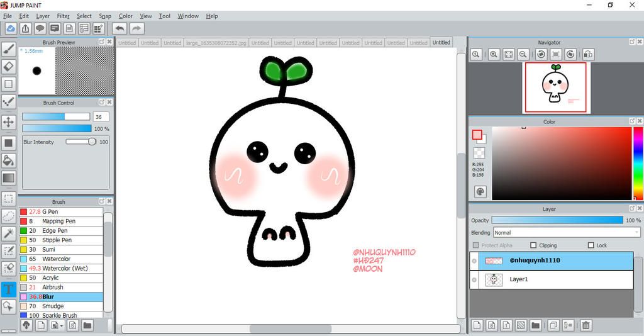Zoom out using Navigator magnifier minus
The height and width of the screenshot is (336, 644).
click(523, 54)
